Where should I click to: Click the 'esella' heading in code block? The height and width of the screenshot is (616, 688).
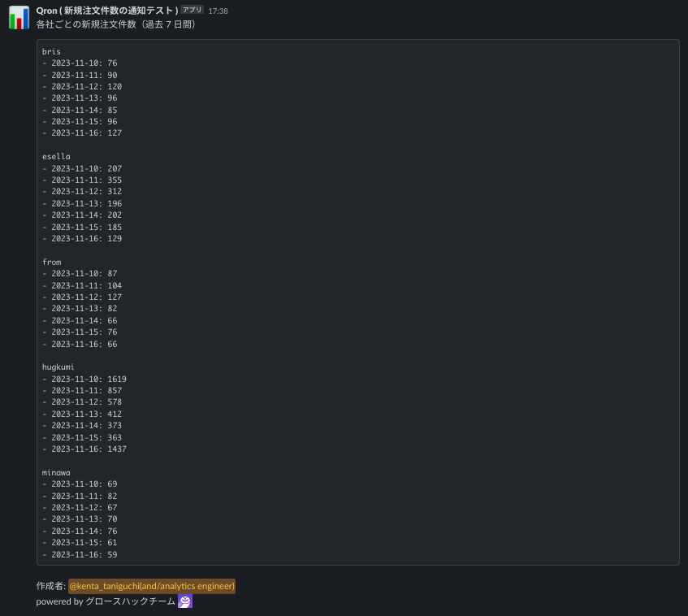point(56,157)
